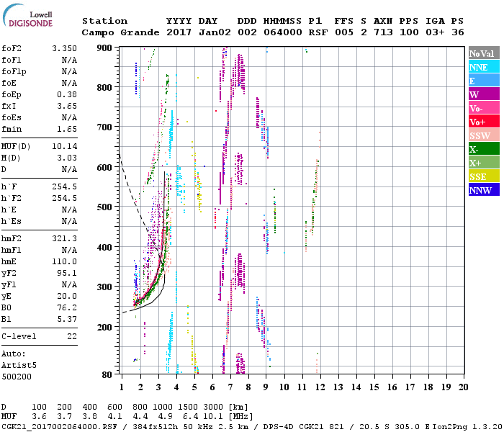The height and width of the screenshot is (432, 504).
Task: Select the dark green X- legend swatch
Action: [x=483, y=149]
